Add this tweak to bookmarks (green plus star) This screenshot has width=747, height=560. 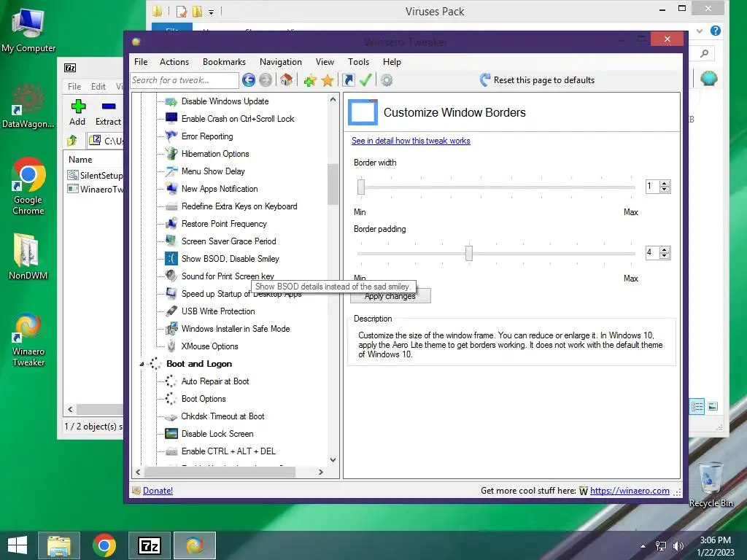310,80
